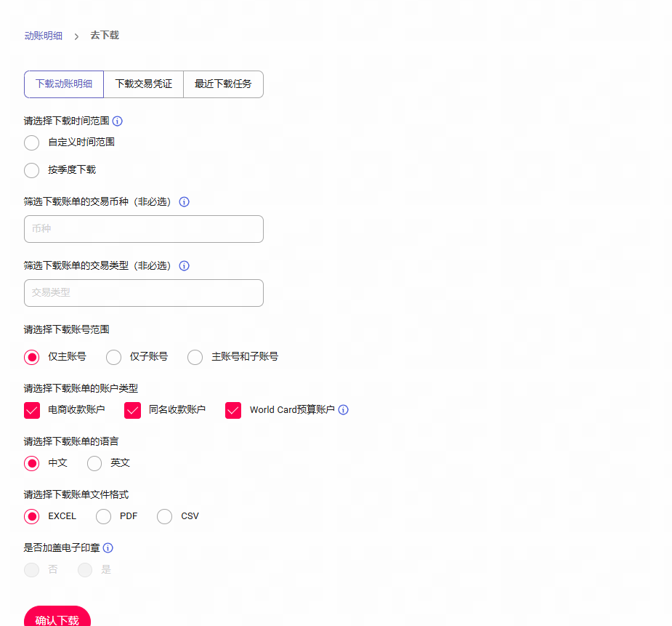Switch to 下载动账明细 tab
The width and height of the screenshot is (672, 626).
coord(64,84)
